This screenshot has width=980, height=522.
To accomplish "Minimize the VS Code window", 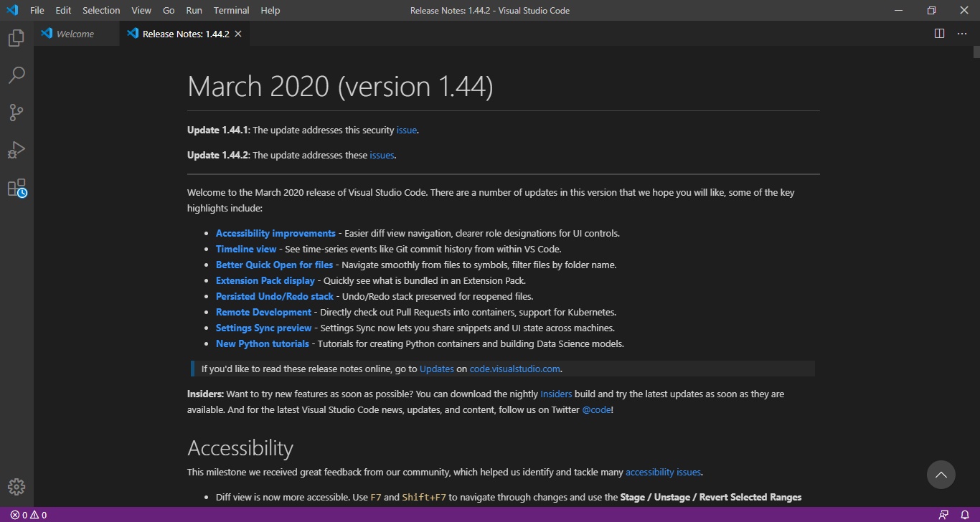I will click(899, 10).
